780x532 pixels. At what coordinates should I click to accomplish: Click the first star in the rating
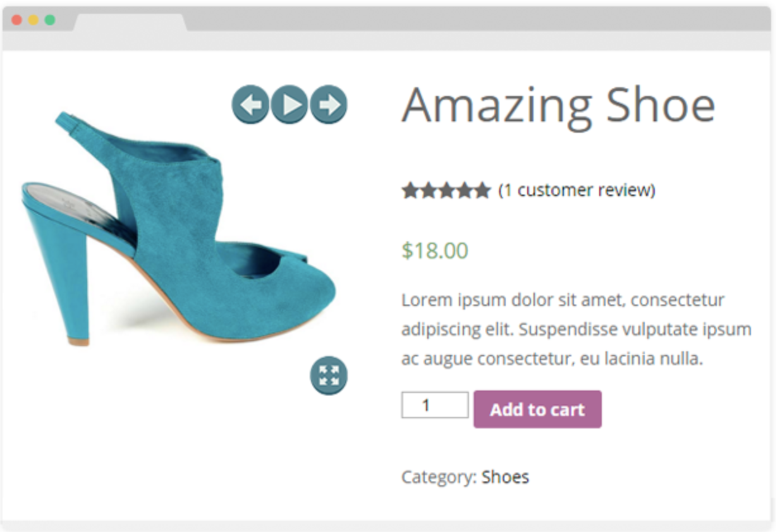[x=410, y=190]
